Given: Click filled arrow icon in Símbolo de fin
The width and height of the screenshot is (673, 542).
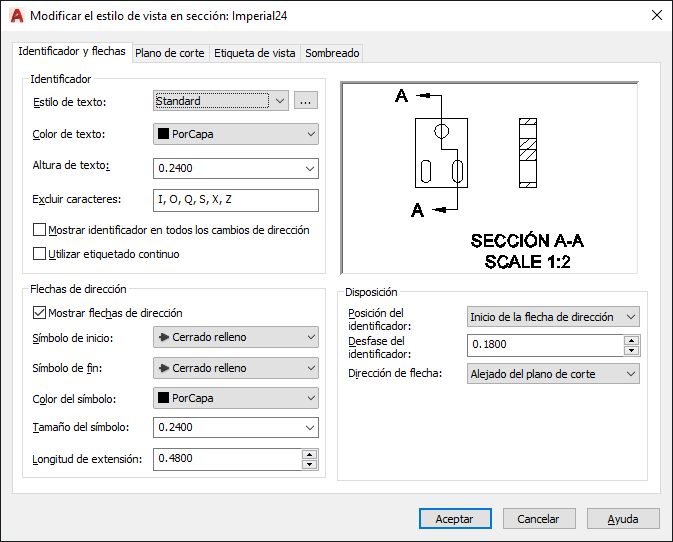Looking at the screenshot, I should point(164,368).
